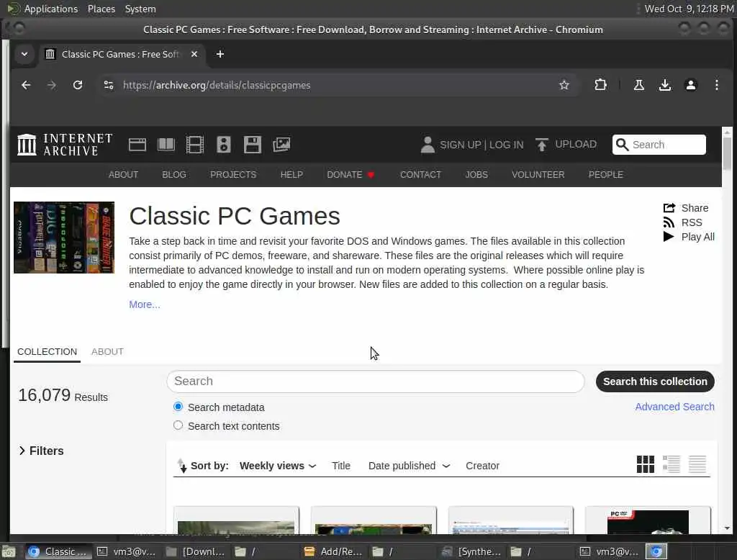Viewport: 737px width, 560px height.
Task: Expand description with the More... link
Action: (x=144, y=304)
